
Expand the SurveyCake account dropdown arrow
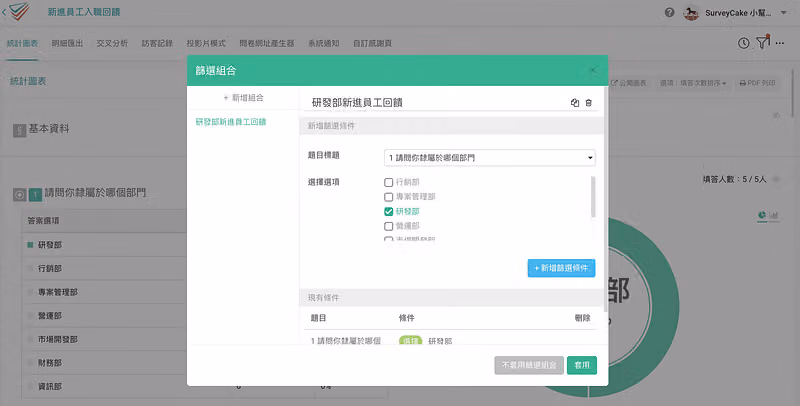coord(784,13)
